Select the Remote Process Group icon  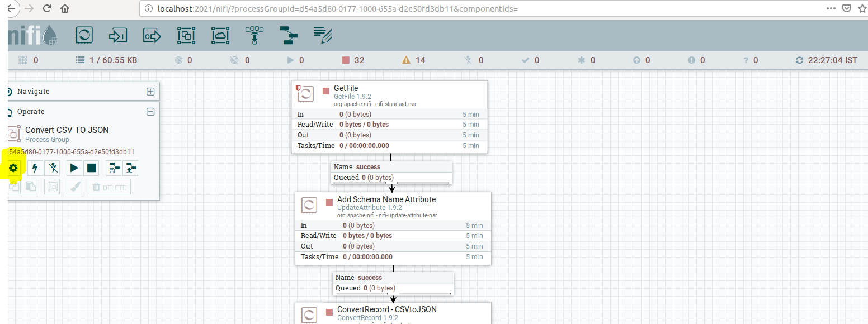pyautogui.click(x=220, y=36)
